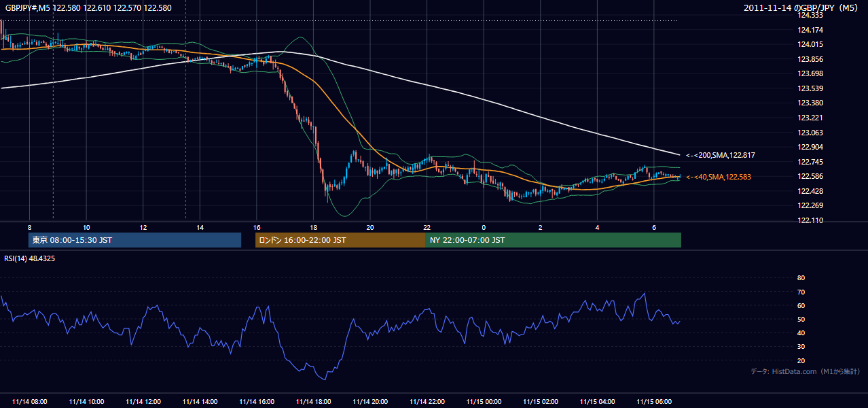
Task: Click price axis value 123.221
Action: point(810,118)
